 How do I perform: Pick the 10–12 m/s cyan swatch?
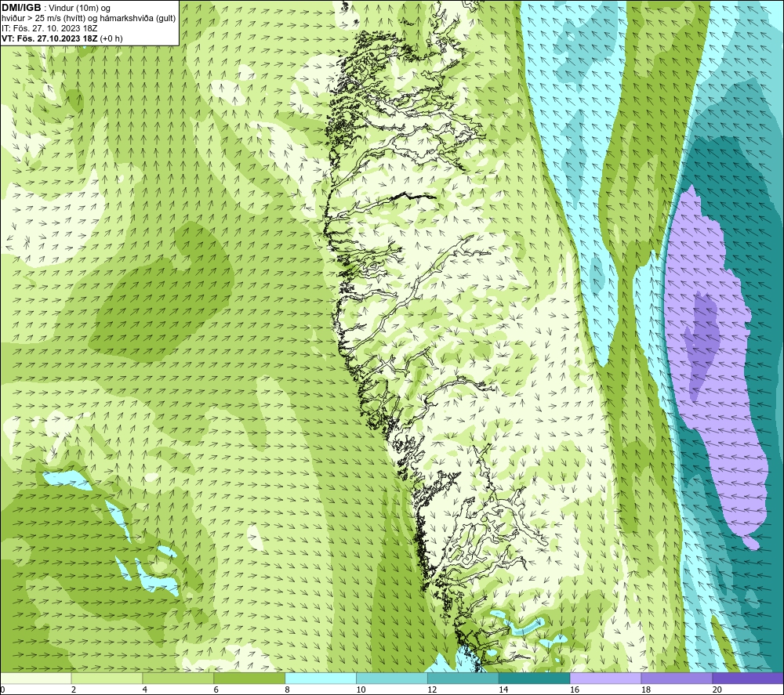[x=392, y=678]
